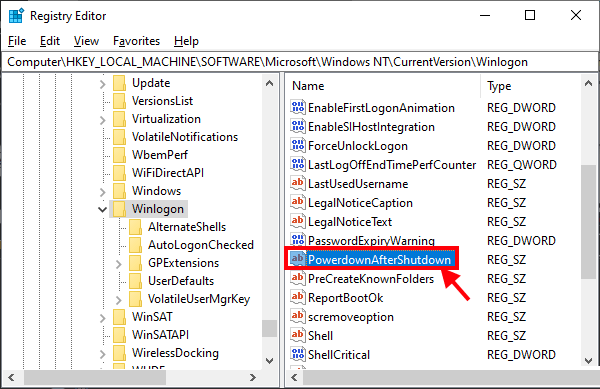The height and width of the screenshot is (389, 600).
Task: Open the File menu
Action: click(x=17, y=41)
